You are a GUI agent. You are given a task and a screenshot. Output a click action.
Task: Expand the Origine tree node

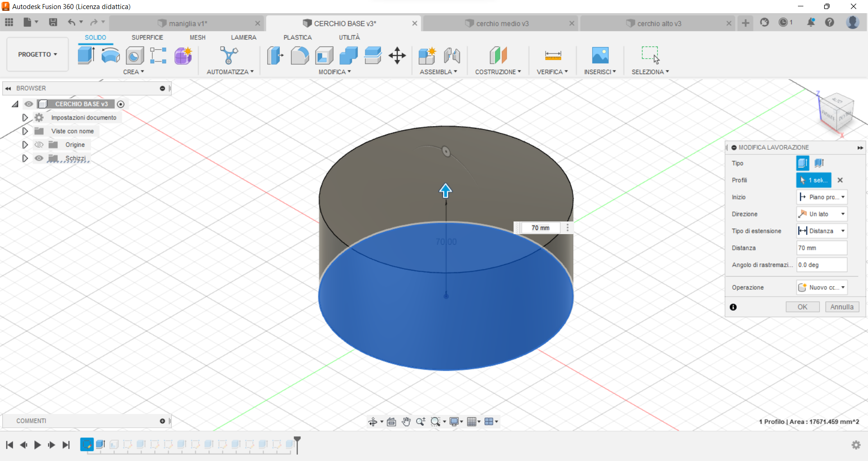click(x=25, y=145)
